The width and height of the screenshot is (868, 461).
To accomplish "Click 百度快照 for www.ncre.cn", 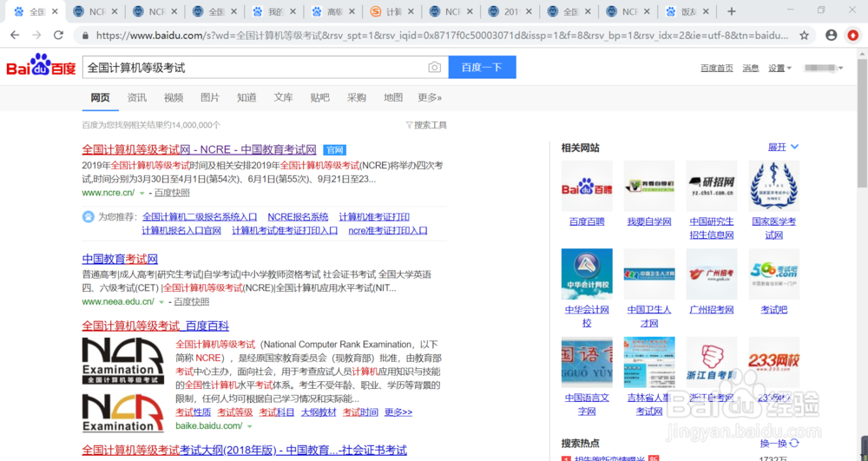I will (172, 193).
